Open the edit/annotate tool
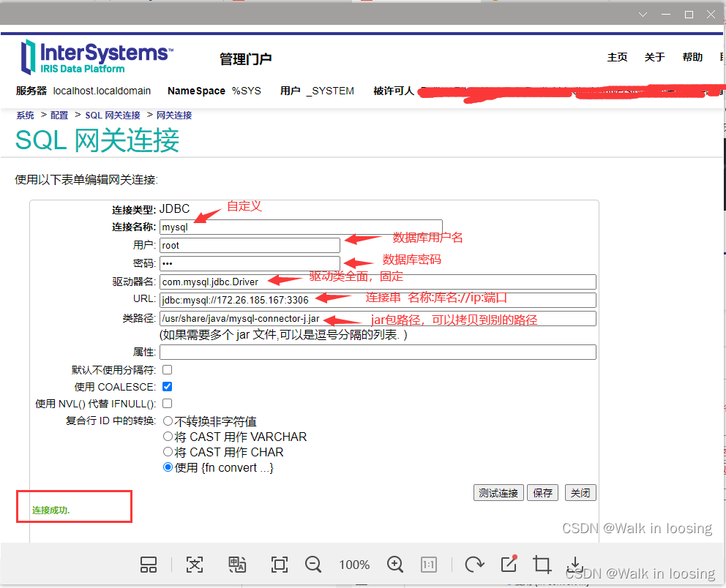Image resolution: width=726 pixels, height=588 pixels. [x=509, y=565]
